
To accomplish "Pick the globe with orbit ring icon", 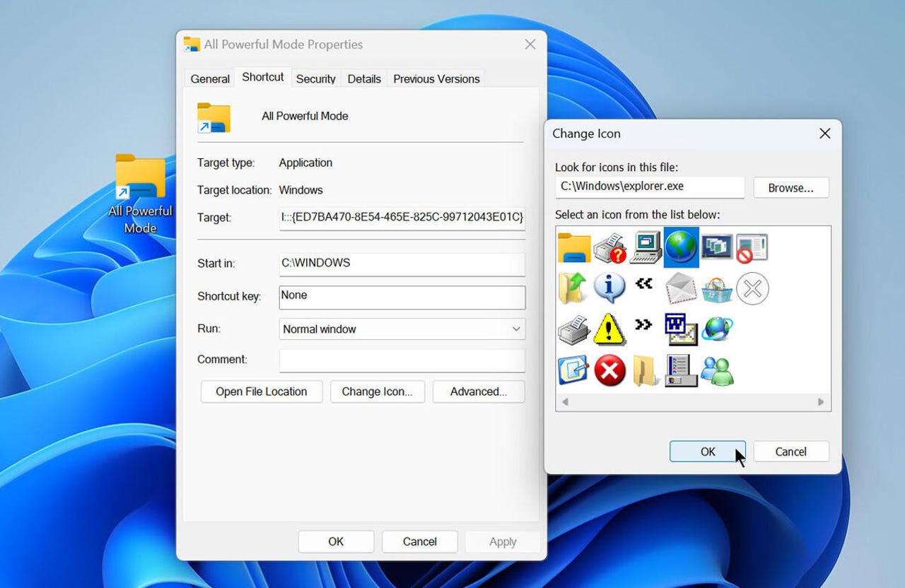I will pos(717,328).
